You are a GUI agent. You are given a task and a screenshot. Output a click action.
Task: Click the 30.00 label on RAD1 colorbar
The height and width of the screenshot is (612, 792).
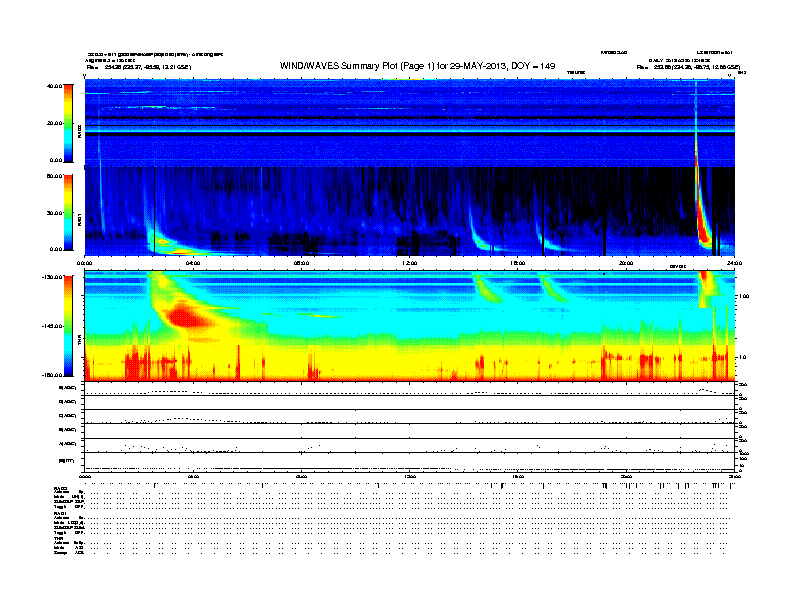point(55,213)
